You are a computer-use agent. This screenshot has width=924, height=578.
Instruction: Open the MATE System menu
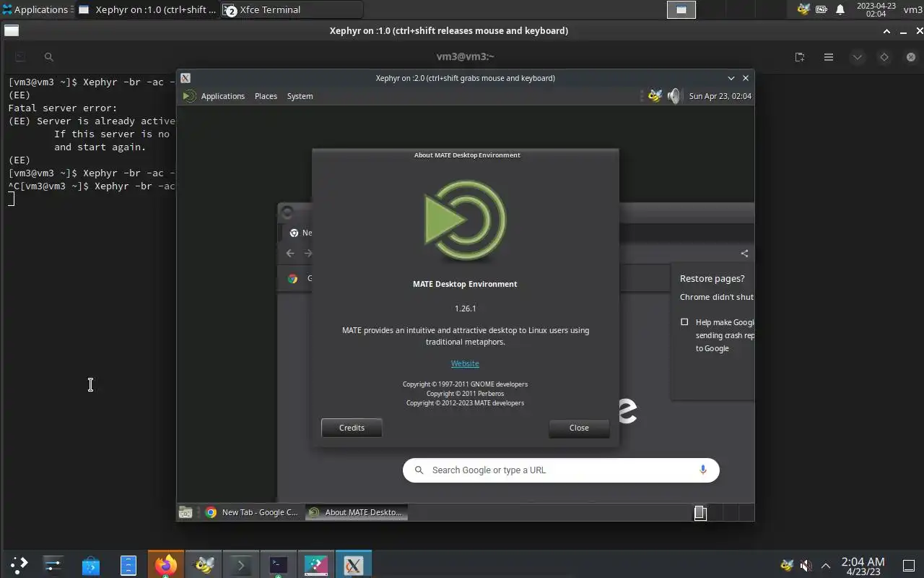pos(300,96)
